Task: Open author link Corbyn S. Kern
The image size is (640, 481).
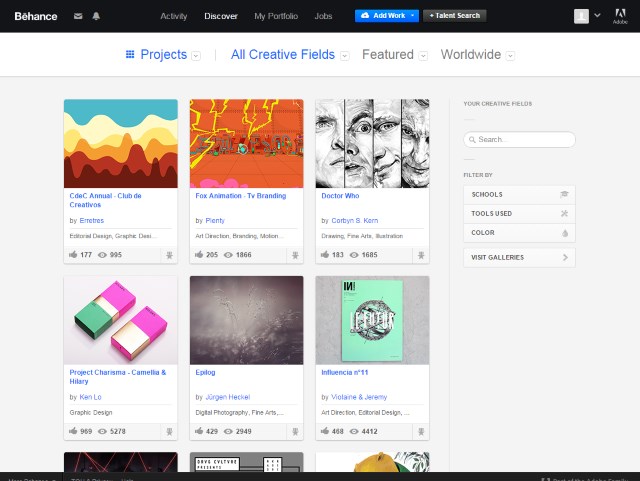Action: click(x=355, y=220)
